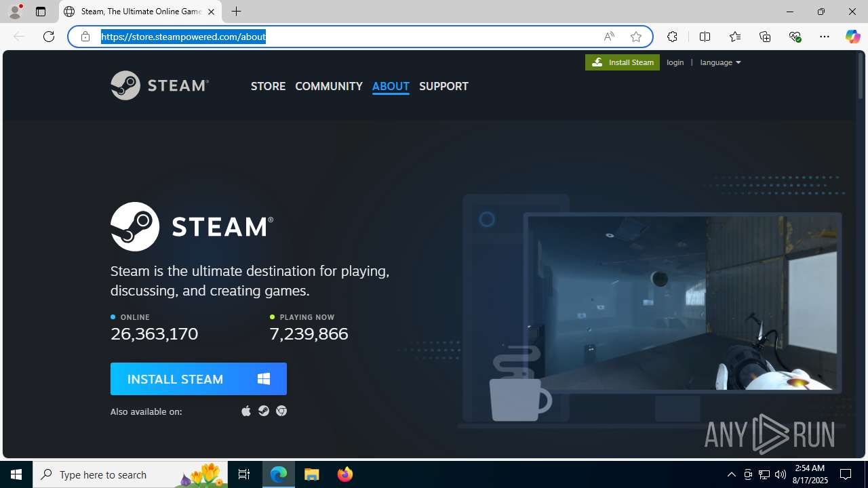Open the Extensions puzzle icon
Image resolution: width=868 pixels, height=488 pixels.
(672, 37)
